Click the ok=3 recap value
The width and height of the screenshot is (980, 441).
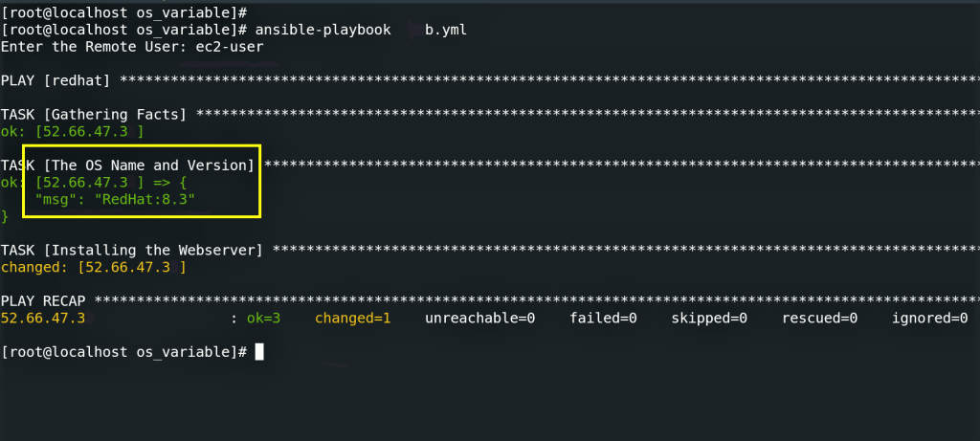pyautogui.click(x=263, y=318)
